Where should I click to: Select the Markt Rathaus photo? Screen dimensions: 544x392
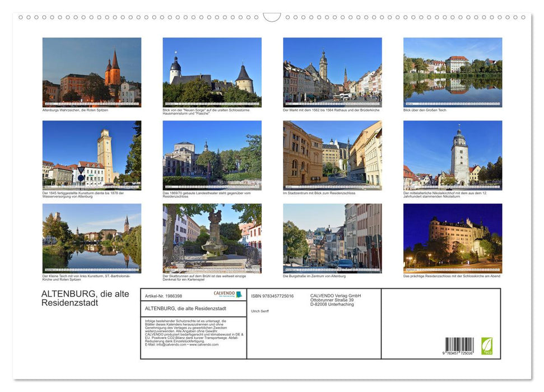(332, 72)
